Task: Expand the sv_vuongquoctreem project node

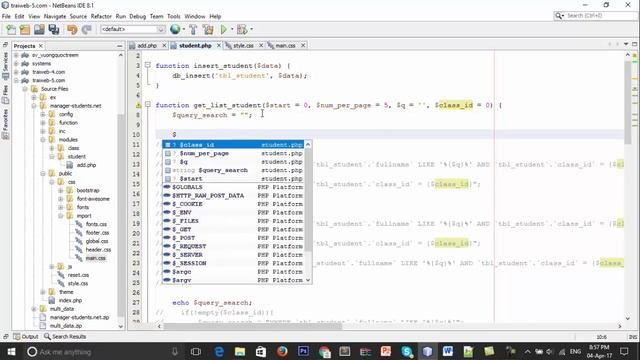Action: click(x=16, y=55)
